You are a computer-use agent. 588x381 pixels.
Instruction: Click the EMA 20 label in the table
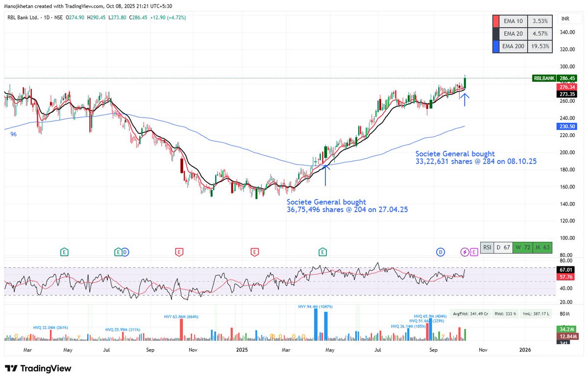click(513, 34)
